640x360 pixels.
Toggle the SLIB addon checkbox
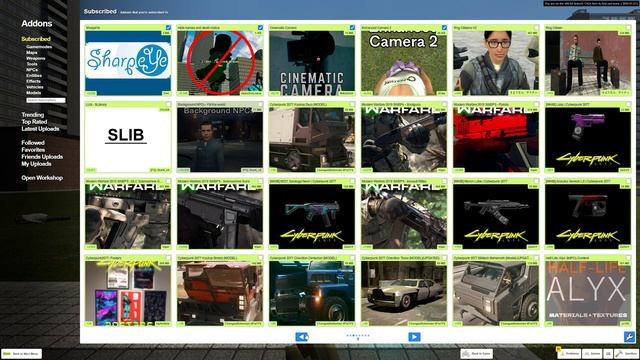pos(168,104)
